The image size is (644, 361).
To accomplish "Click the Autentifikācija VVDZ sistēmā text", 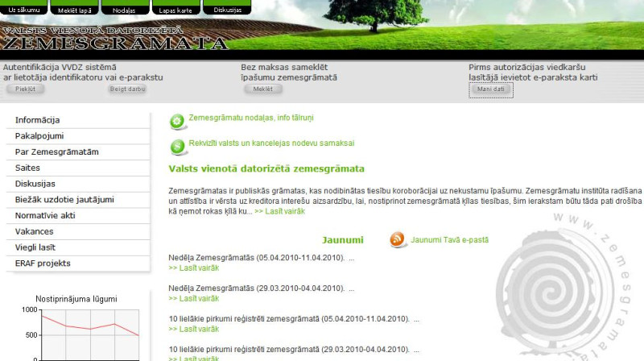I will pyautogui.click(x=60, y=67).
